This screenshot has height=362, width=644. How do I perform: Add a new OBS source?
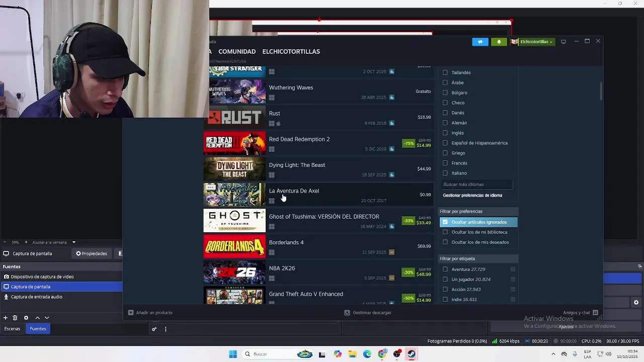[5, 318]
